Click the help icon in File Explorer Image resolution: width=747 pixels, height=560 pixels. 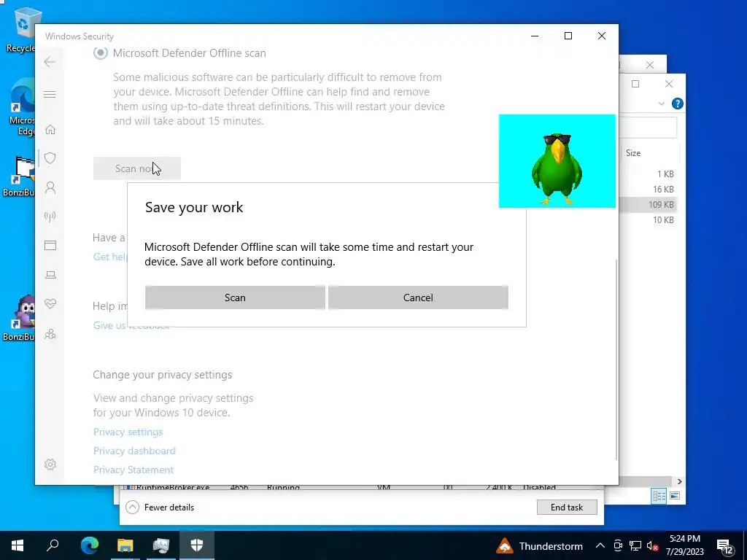[x=677, y=104]
